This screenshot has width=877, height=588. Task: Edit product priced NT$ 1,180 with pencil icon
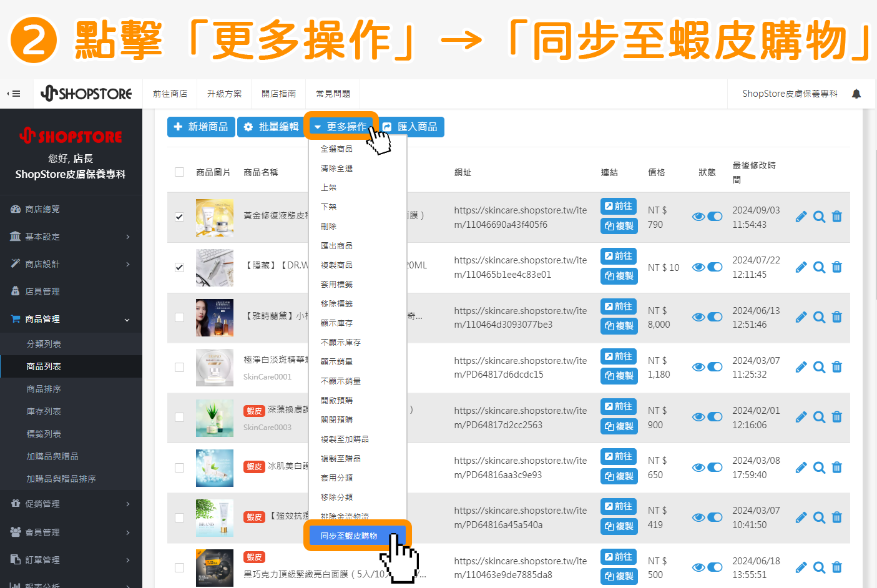[801, 367]
